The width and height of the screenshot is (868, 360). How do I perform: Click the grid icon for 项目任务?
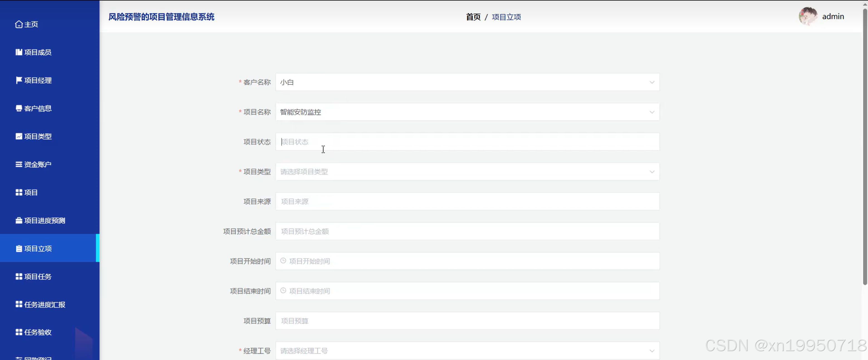[19, 277]
